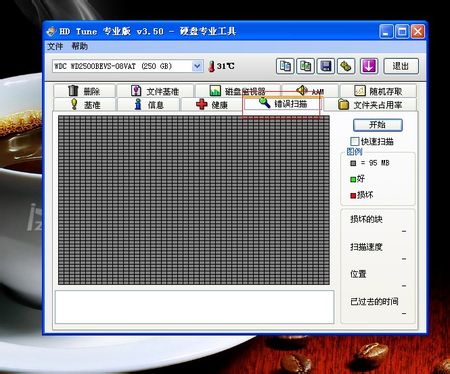Switch to the 磁盘监视器 tab
The height and width of the screenshot is (374, 450).
[x=237, y=91]
